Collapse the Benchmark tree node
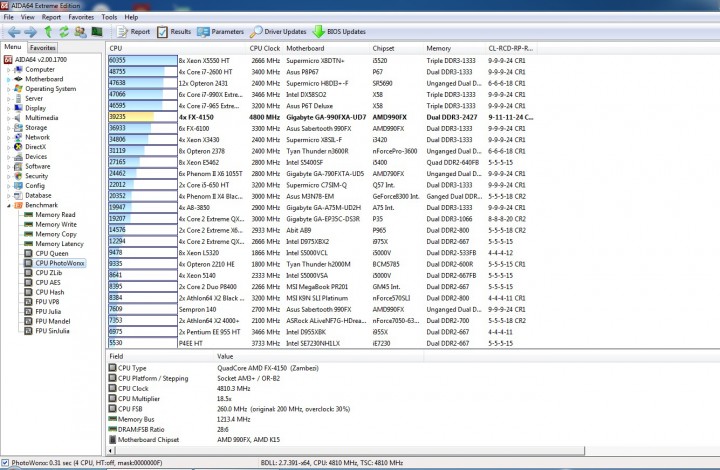The image size is (720, 470). 8,205
